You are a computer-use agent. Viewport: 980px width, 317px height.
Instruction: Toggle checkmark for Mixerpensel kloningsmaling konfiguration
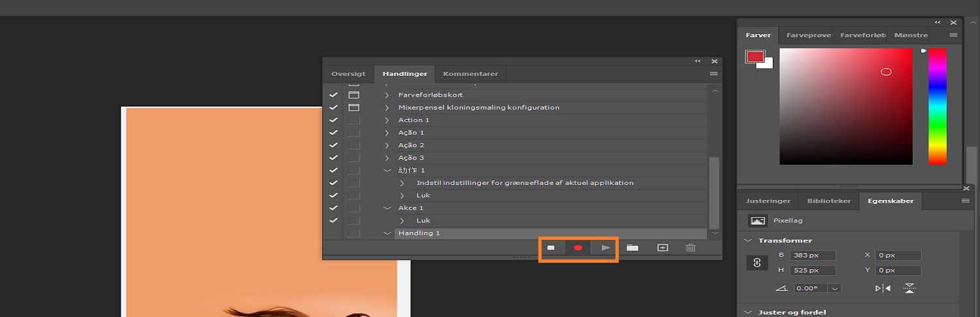tap(333, 107)
